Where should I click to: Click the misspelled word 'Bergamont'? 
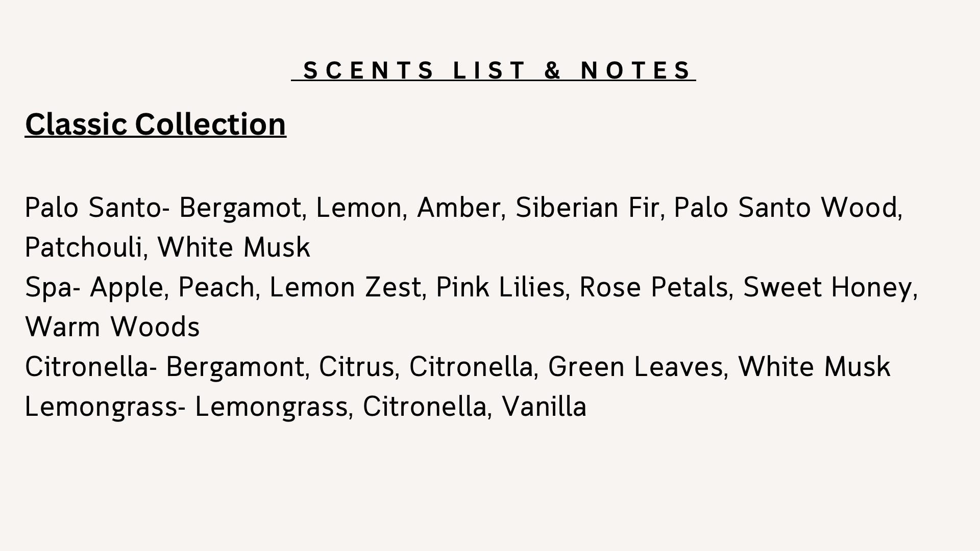235,367
